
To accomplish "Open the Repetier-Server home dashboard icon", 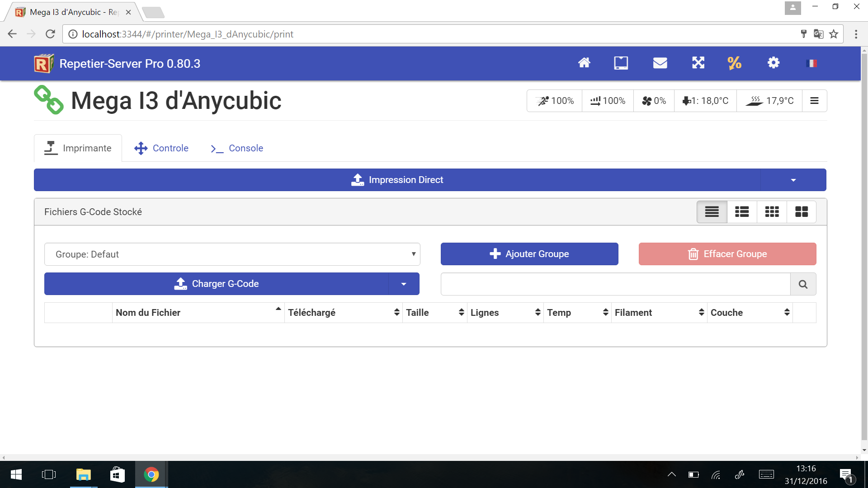I will click(x=584, y=63).
